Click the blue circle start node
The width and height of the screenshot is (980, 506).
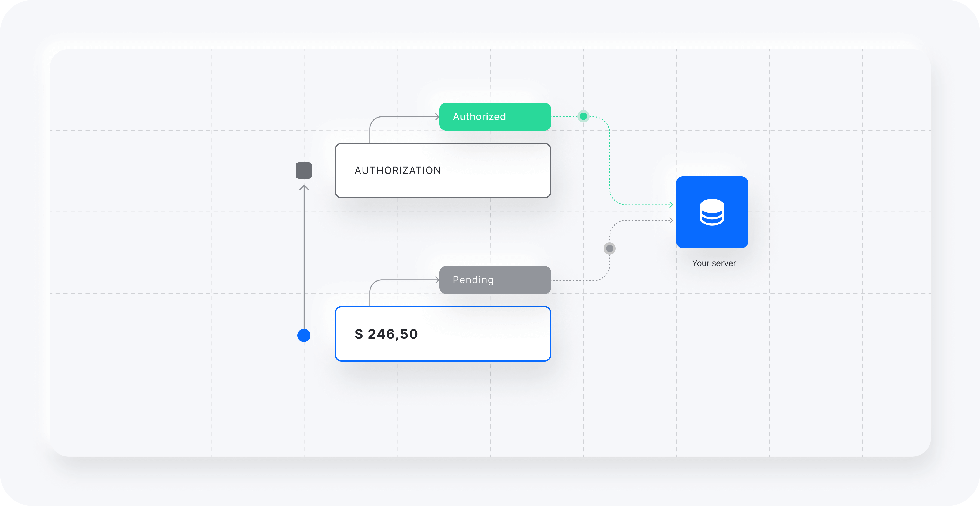coord(304,335)
